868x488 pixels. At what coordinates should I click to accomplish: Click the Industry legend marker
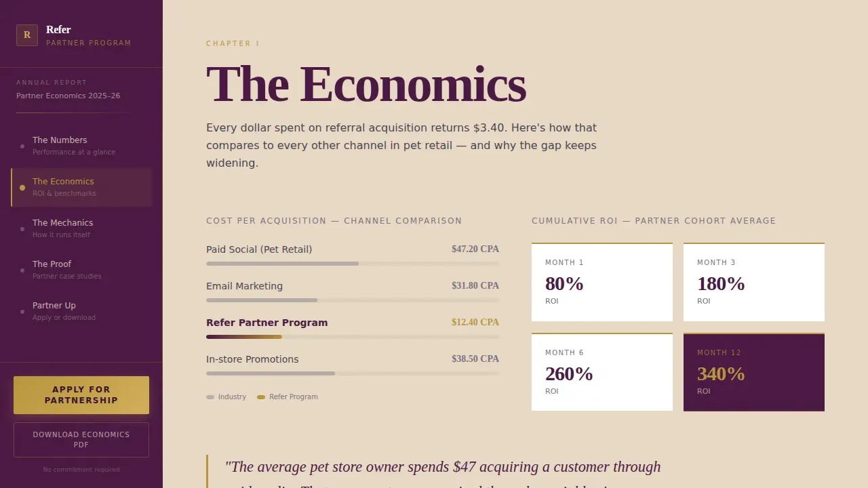coord(210,397)
